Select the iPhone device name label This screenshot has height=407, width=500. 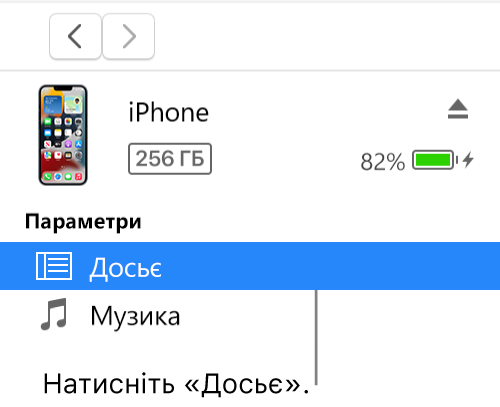[169, 112]
